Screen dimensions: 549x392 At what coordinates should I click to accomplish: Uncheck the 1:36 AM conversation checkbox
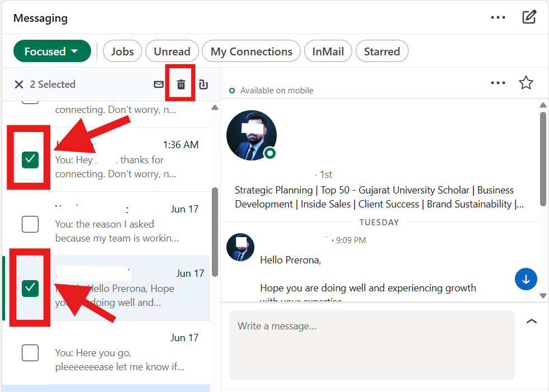tap(30, 160)
